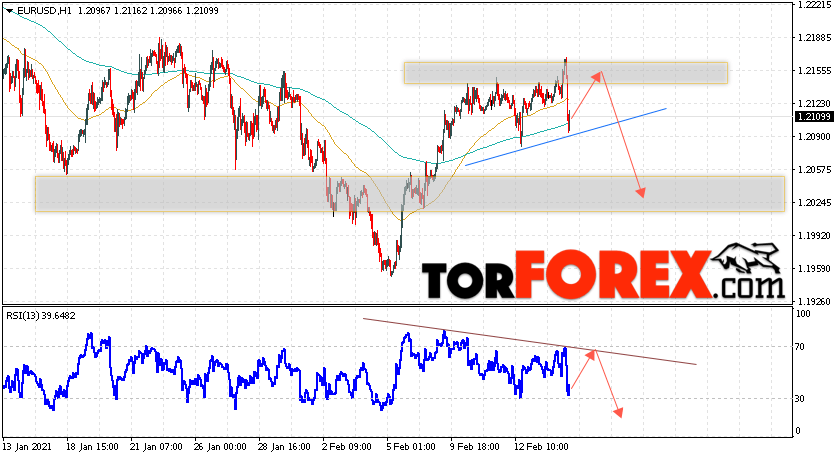
Task: Click the 1.21555 price axis label
Action: click(x=814, y=71)
